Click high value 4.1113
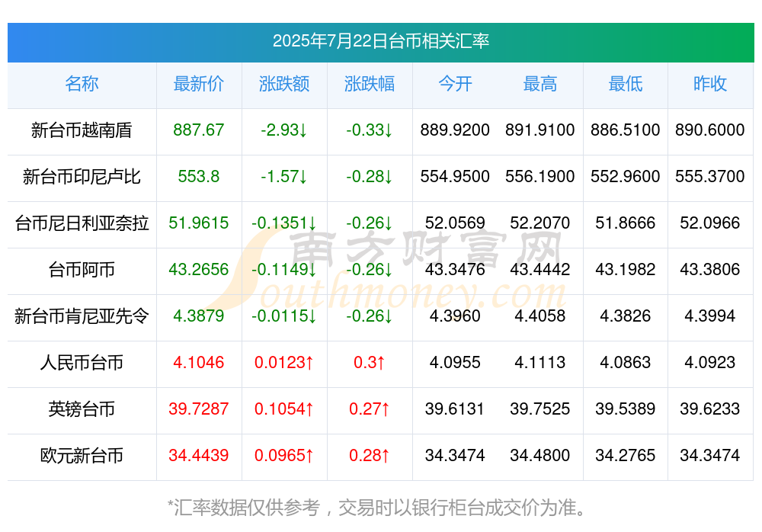 (x=540, y=363)
